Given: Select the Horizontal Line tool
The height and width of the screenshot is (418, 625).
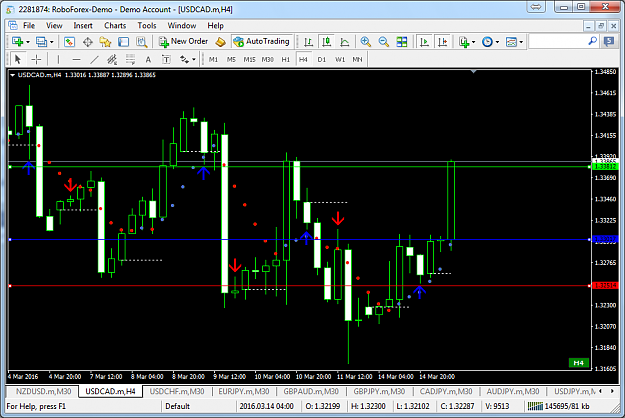Looking at the screenshot, I should point(77,59).
